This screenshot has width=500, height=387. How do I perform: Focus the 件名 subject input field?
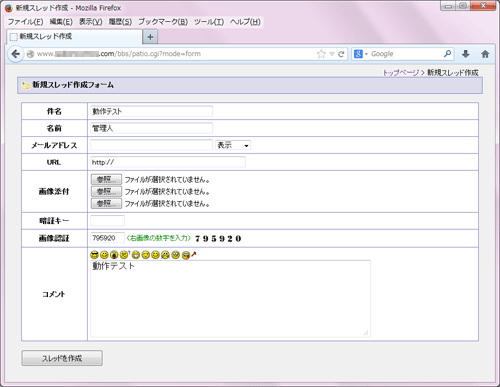pyautogui.click(x=151, y=111)
